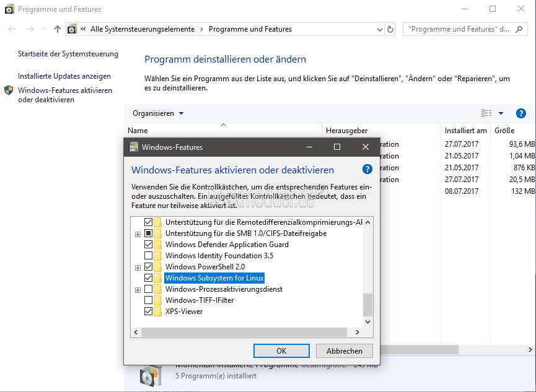536x392 pixels.
Task: Click the feature list vertical scrollbar thumb
Action: [368, 305]
